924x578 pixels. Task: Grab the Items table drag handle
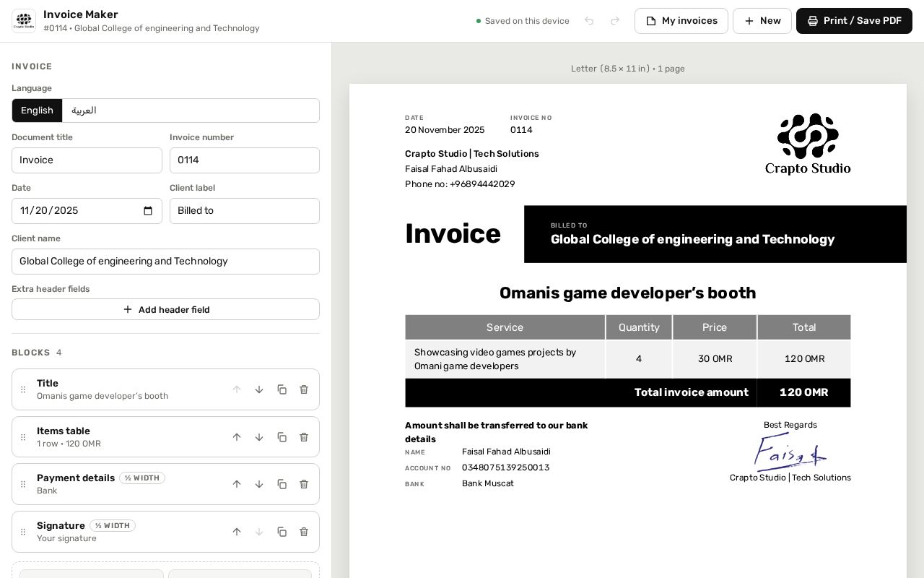(x=23, y=437)
